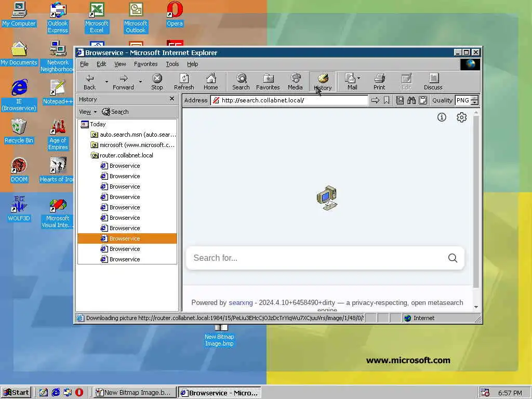The height and width of the screenshot is (399, 532).
Task: Click Start button on taskbar
Action: click(x=16, y=393)
